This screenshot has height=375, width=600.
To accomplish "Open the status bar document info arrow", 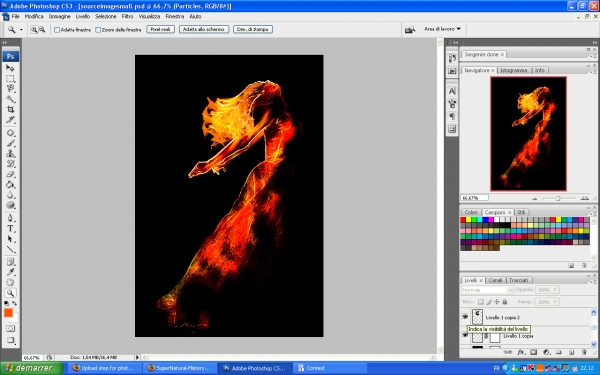I will click(137, 357).
